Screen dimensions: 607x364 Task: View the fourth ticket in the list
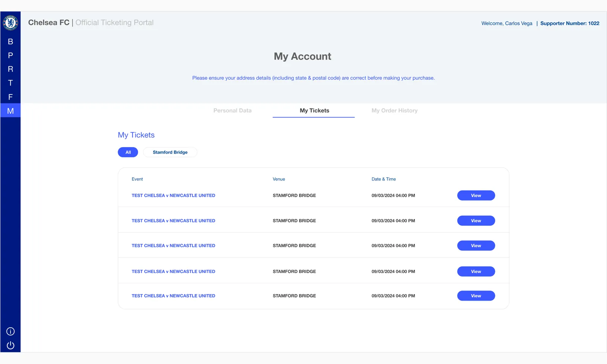tap(476, 271)
